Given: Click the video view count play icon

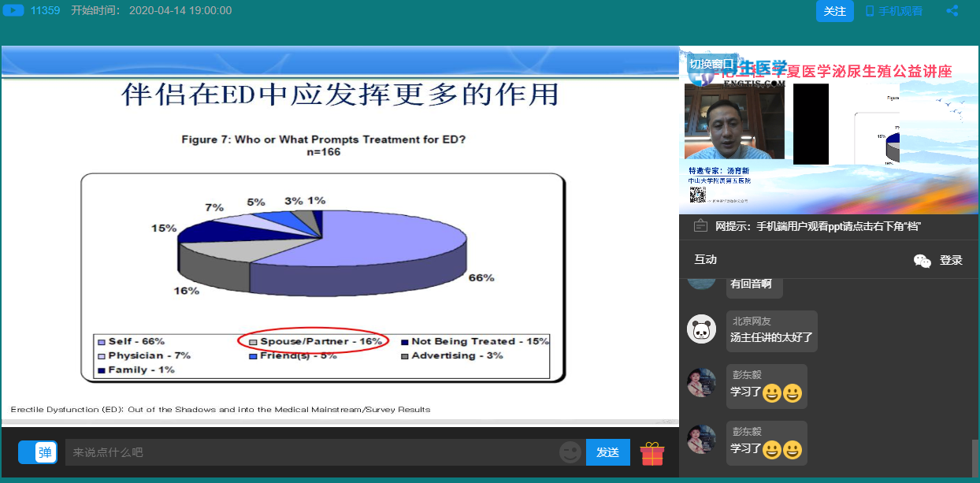Looking at the screenshot, I should [13, 11].
